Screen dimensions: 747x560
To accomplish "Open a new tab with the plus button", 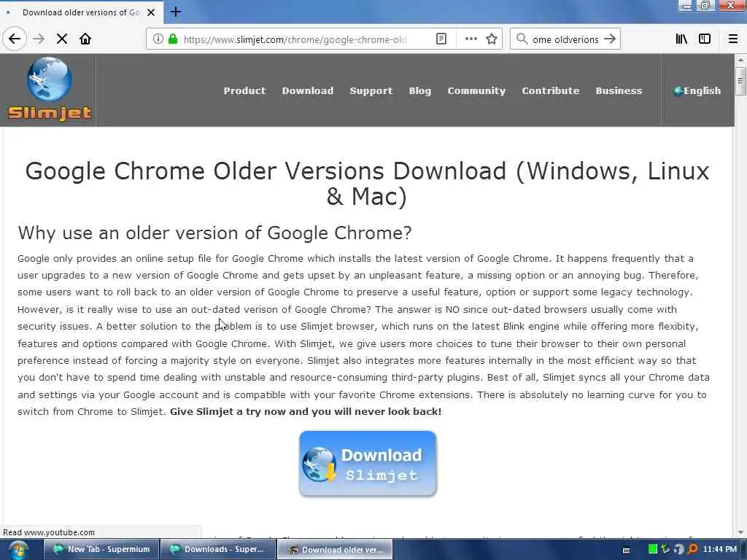I will click(x=176, y=12).
